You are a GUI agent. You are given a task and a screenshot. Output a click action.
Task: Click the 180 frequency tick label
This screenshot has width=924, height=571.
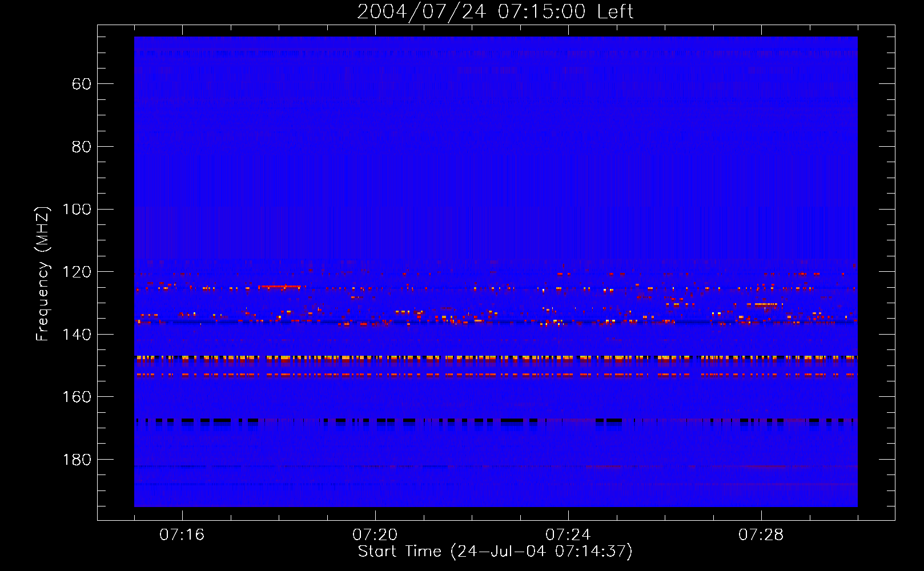(77, 460)
